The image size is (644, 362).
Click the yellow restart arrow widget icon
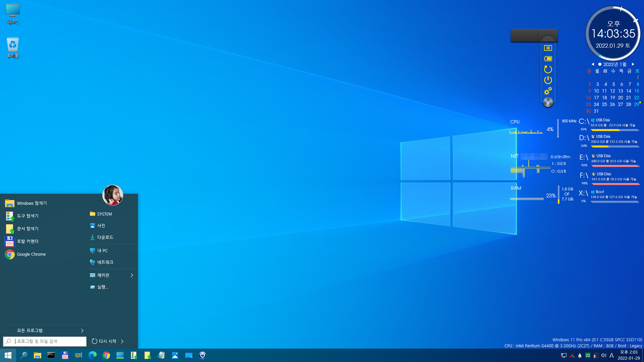(548, 69)
